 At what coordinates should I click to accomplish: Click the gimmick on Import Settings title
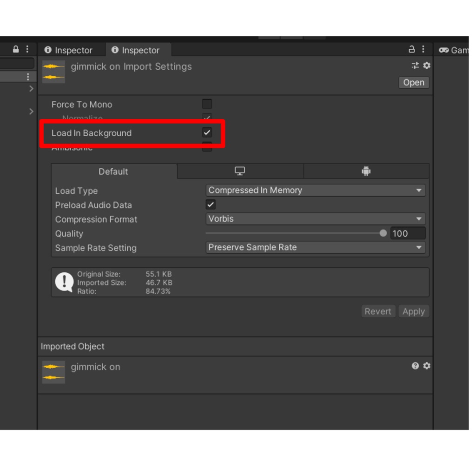click(131, 66)
